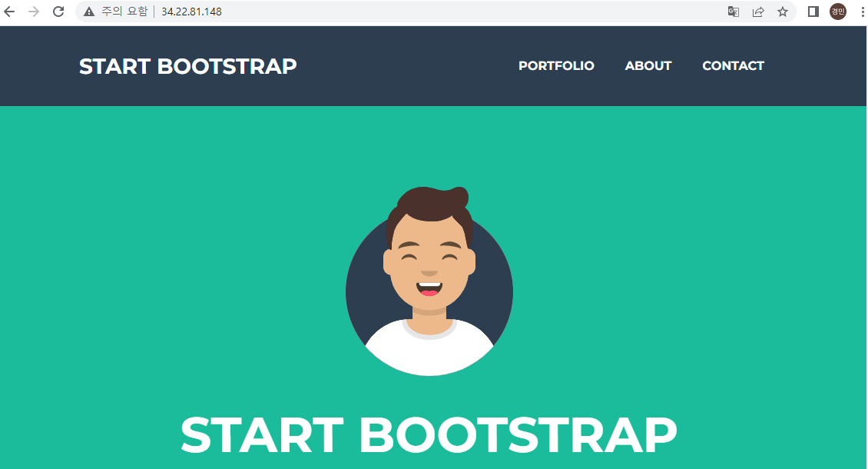Click the translate page icon

coord(734,12)
